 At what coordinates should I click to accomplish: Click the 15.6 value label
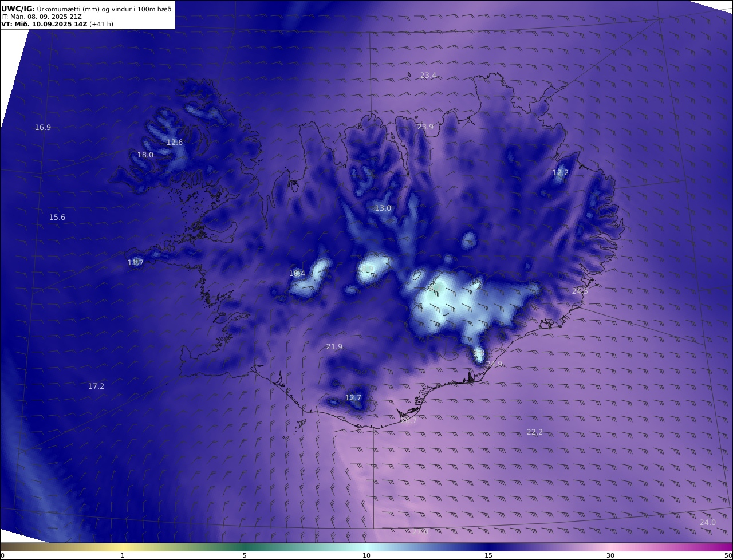(x=57, y=217)
